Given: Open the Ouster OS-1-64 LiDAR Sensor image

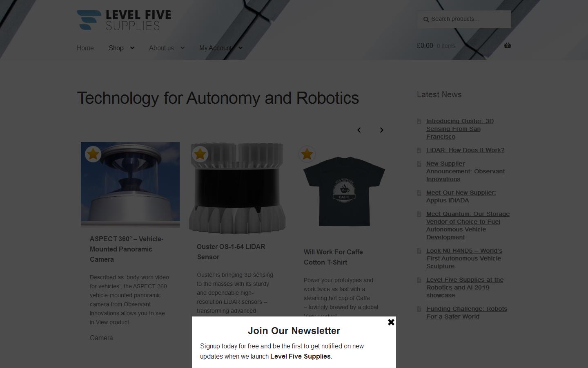Looking at the screenshot, I should pyautogui.click(x=237, y=188).
